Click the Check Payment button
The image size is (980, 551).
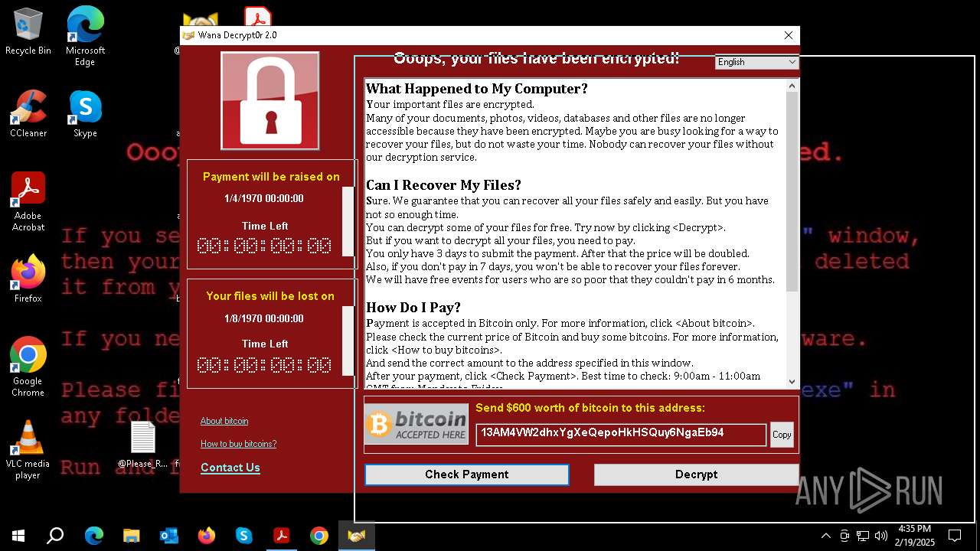tap(467, 474)
